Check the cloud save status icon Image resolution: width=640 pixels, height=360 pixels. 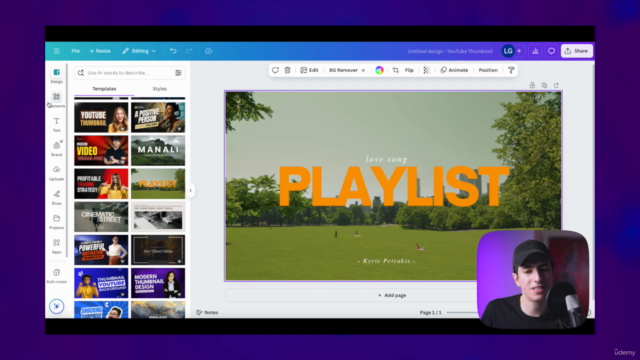tap(208, 51)
